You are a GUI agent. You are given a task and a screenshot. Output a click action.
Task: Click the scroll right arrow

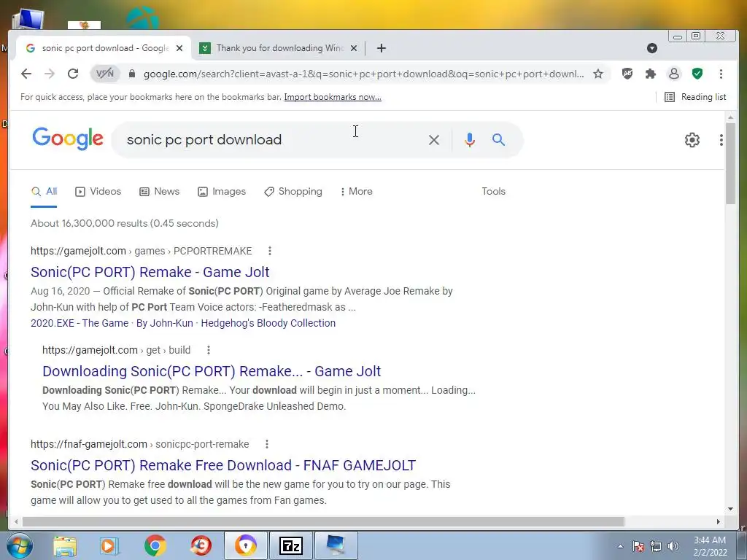click(719, 522)
